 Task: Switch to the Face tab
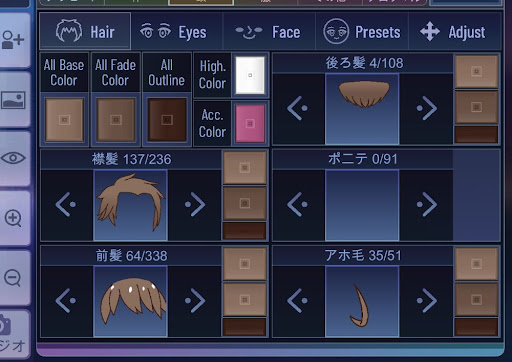(x=268, y=32)
